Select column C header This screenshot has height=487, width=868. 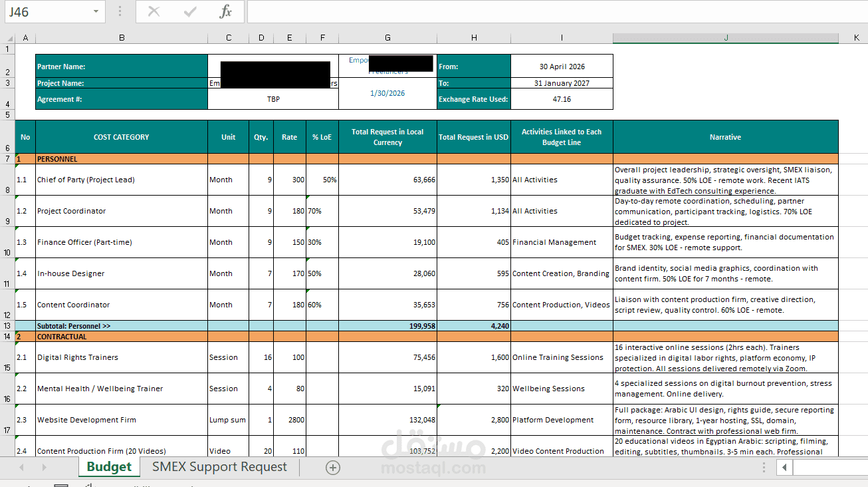[229, 38]
